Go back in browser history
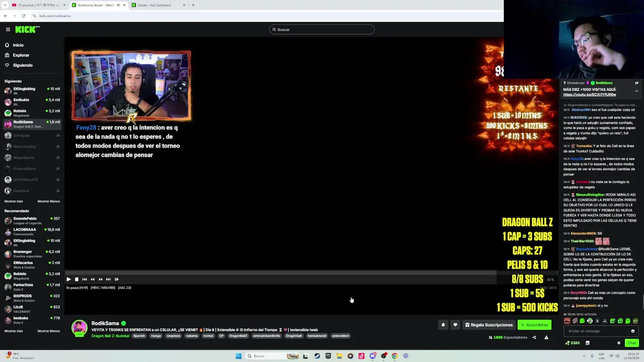644x362 pixels. click(6, 16)
